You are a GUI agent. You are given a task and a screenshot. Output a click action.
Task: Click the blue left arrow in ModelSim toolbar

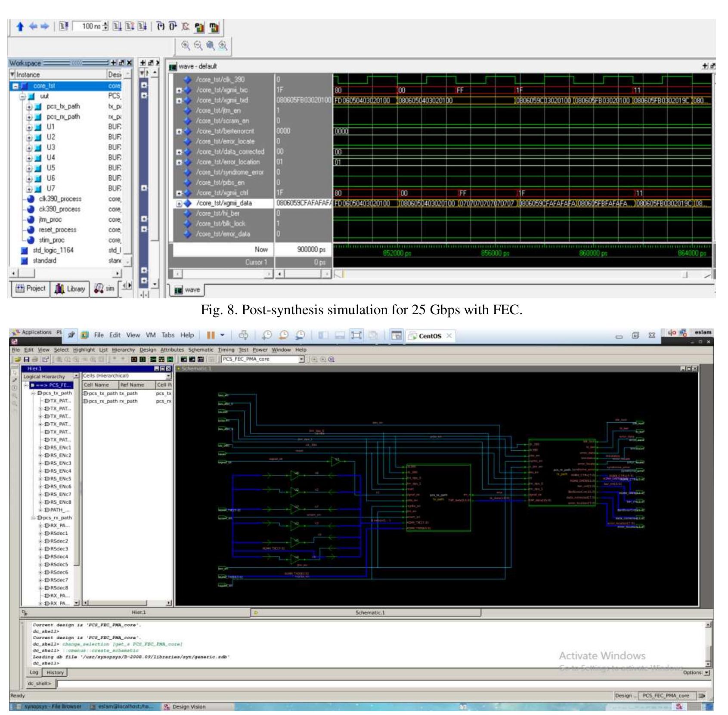[33, 27]
